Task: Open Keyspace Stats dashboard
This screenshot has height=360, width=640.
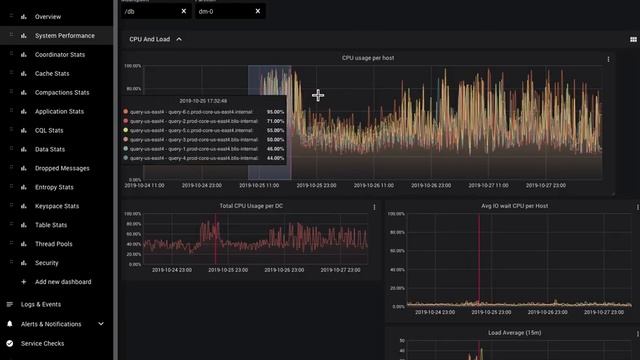Action: (57, 206)
